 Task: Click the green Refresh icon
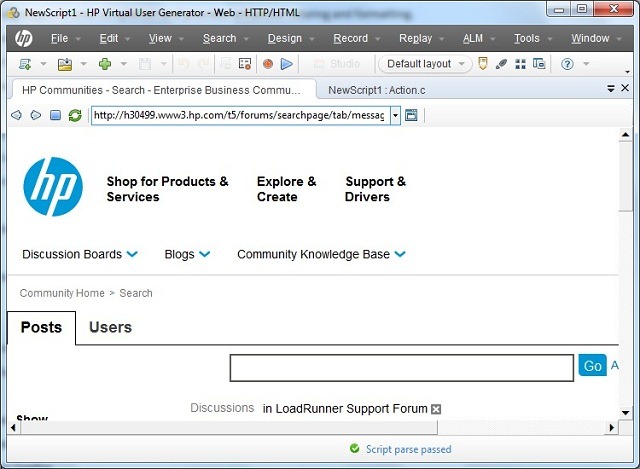pyautogui.click(x=75, y=115)
